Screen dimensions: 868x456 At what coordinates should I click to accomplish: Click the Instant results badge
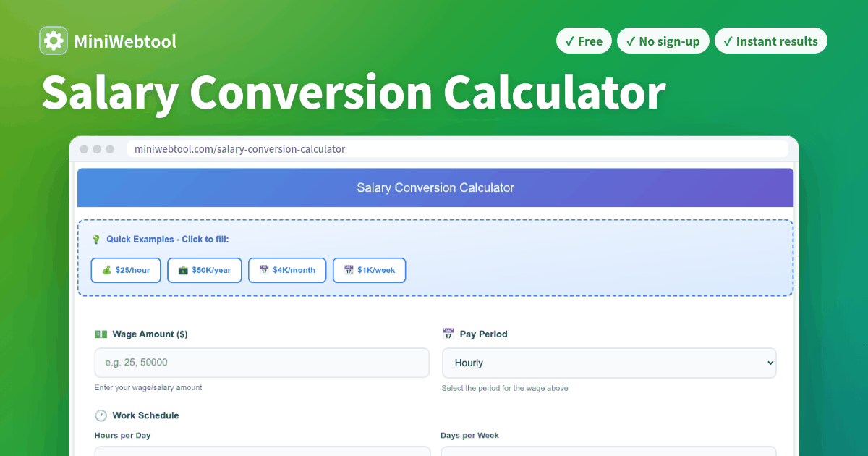[x=770, y=41]
